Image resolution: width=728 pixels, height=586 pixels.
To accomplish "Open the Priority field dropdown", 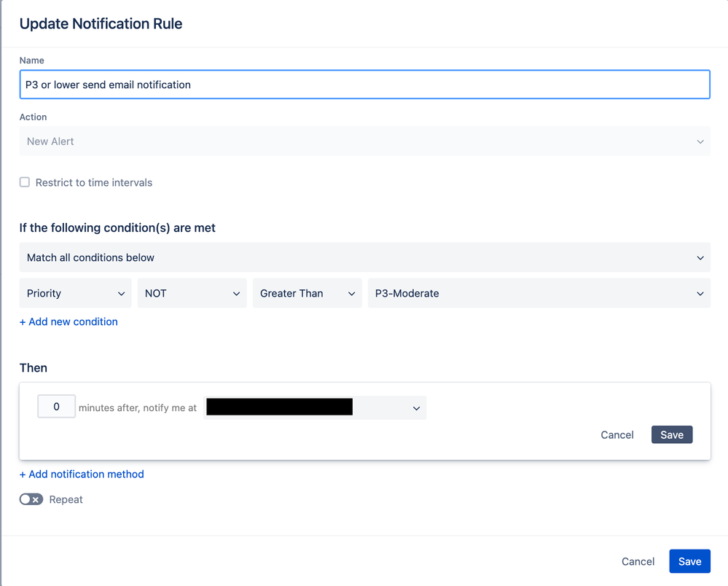I will click(75, 293).
